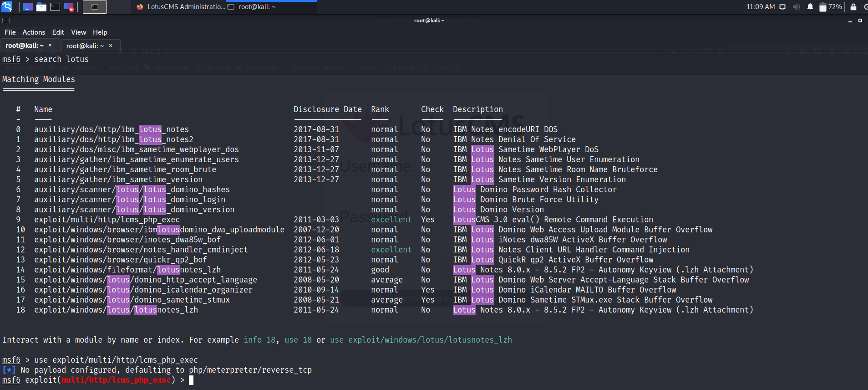The width and height of the screenshot is (868, 390).
Task: Launch the terminal emulator from panel
Action: pos(55,7)
